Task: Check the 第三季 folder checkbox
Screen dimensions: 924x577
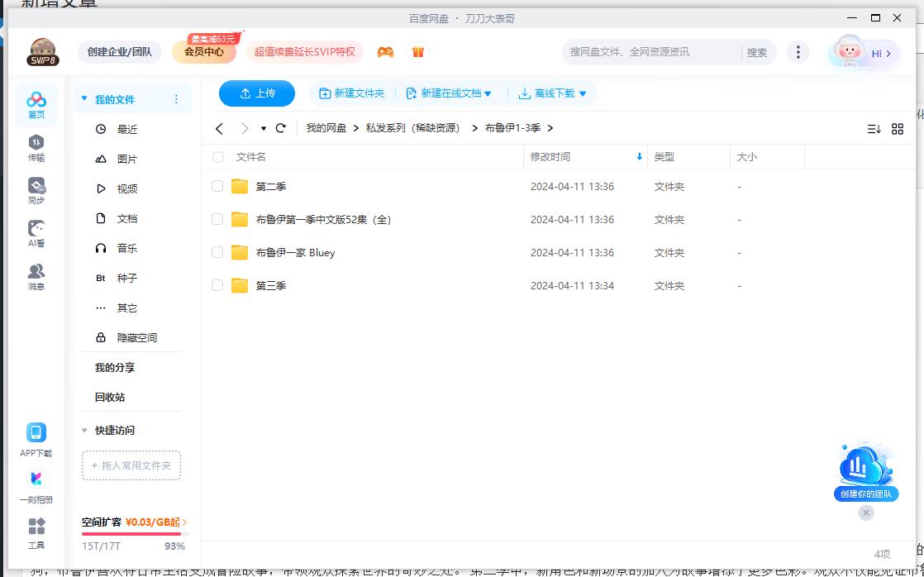Action: 217,285
